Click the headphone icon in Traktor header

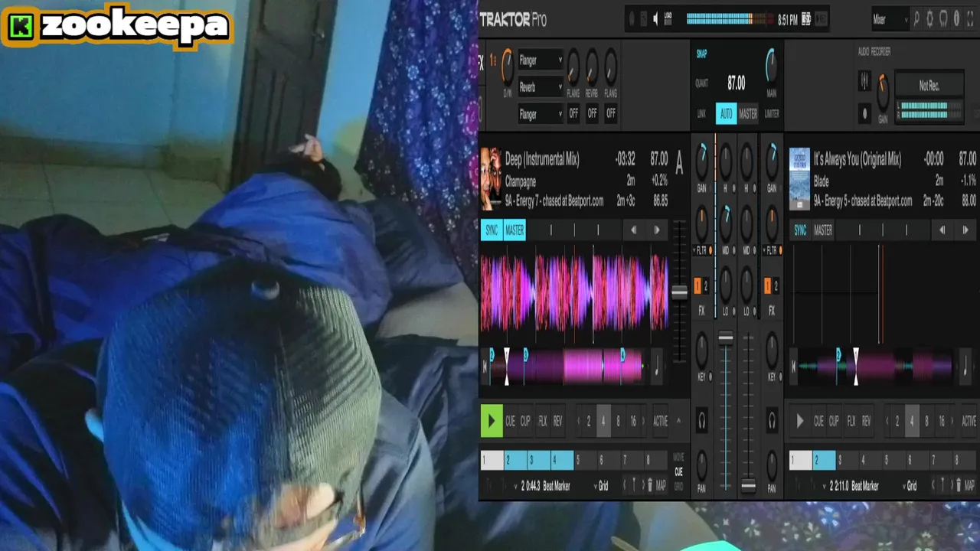(943, 19)
